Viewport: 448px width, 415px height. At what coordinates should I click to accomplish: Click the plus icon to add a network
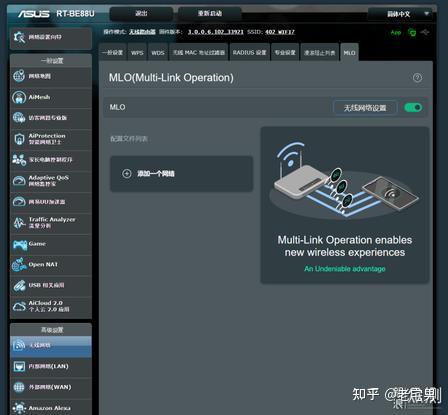coord(127,173)
